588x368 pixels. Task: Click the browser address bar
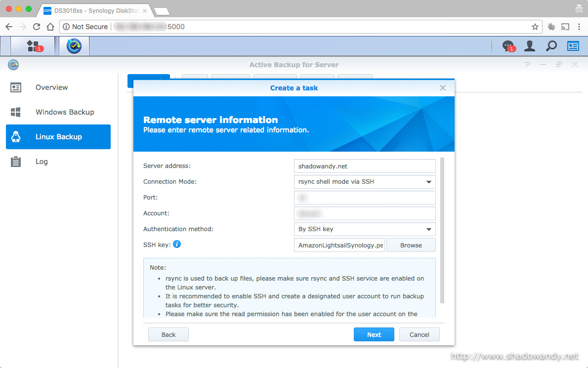click(300, 27)
